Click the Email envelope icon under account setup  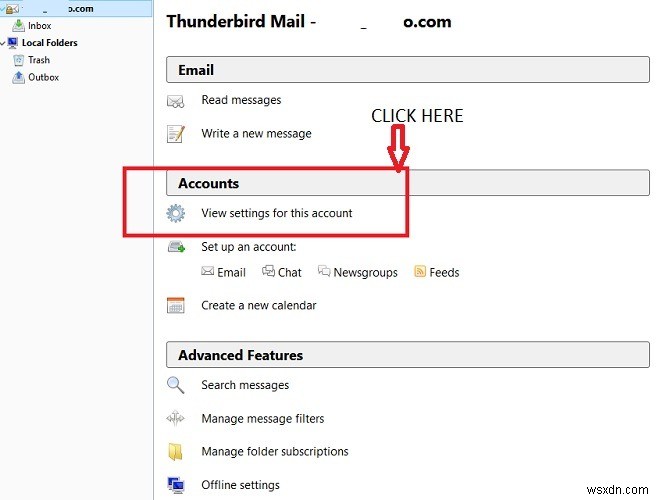coord(208,271)
